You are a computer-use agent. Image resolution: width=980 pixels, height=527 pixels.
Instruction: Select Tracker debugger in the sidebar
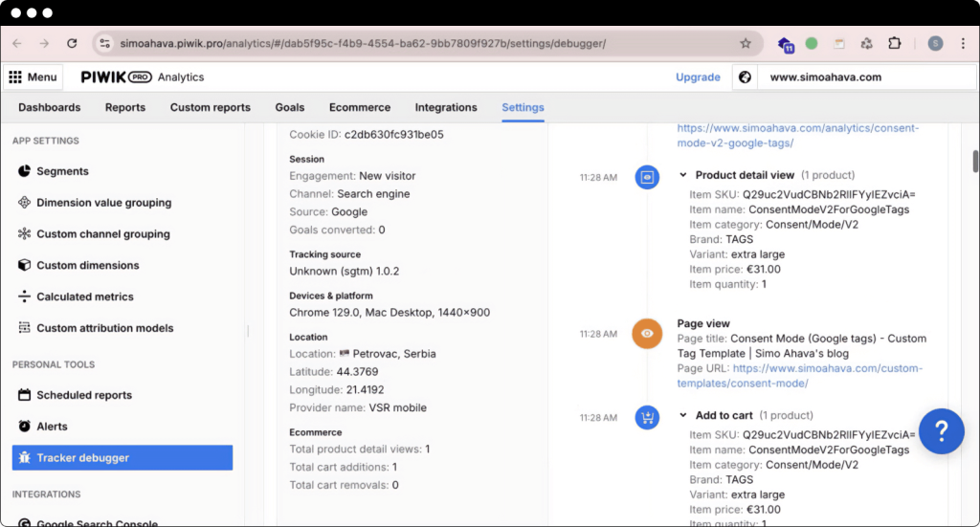pos(122,458)
